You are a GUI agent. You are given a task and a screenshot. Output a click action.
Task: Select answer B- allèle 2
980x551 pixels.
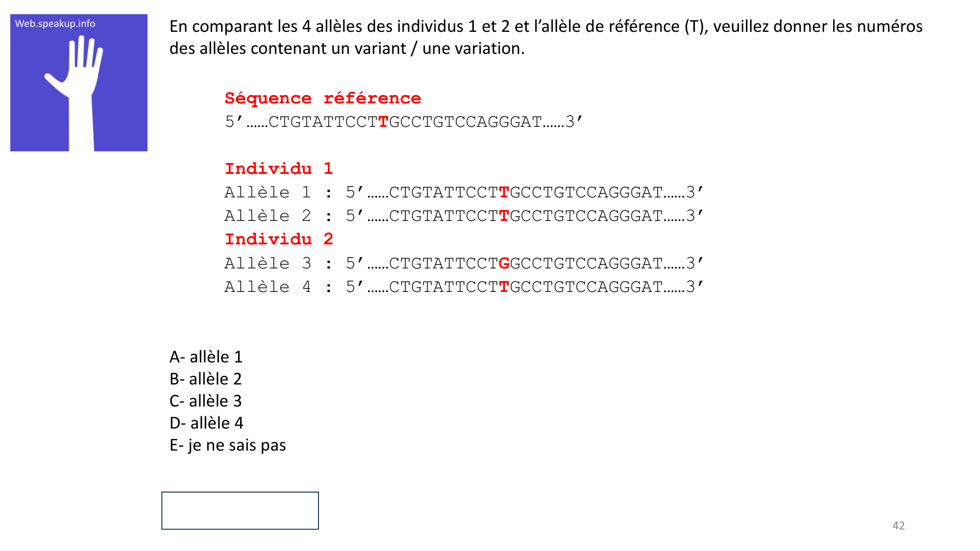coord(206,379)
